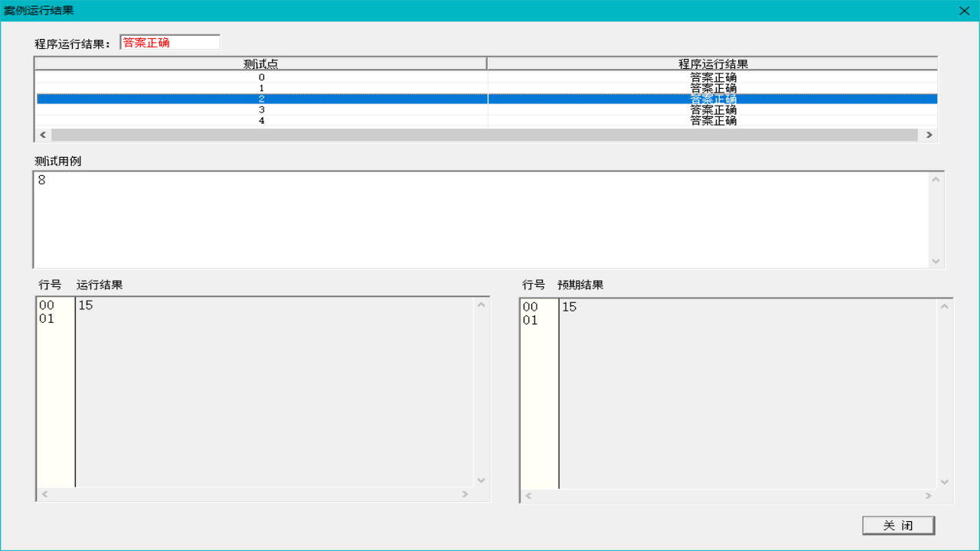Click inside the 运行结果 output area
This screenshot has height=551, width=980.
(x=274, y=392)
